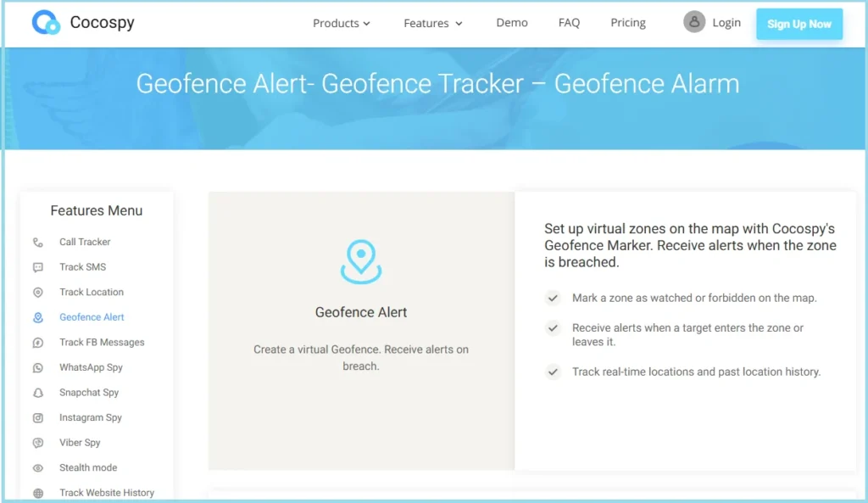Expand the Products dropdown menu
868x503 pixels.
(342, 24)
